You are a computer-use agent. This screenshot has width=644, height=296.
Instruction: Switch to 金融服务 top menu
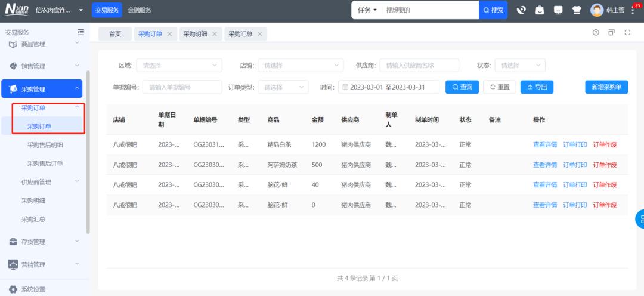[x=139, y=10]
